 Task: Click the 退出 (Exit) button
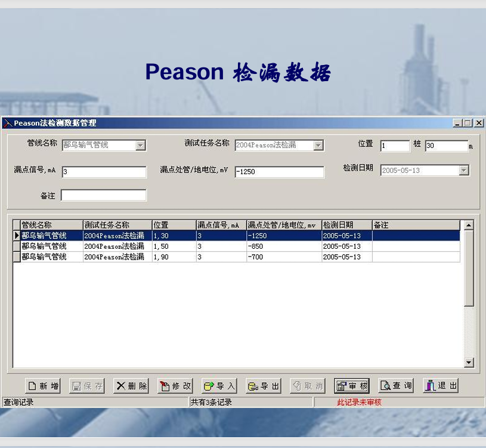tap(441, 386)
